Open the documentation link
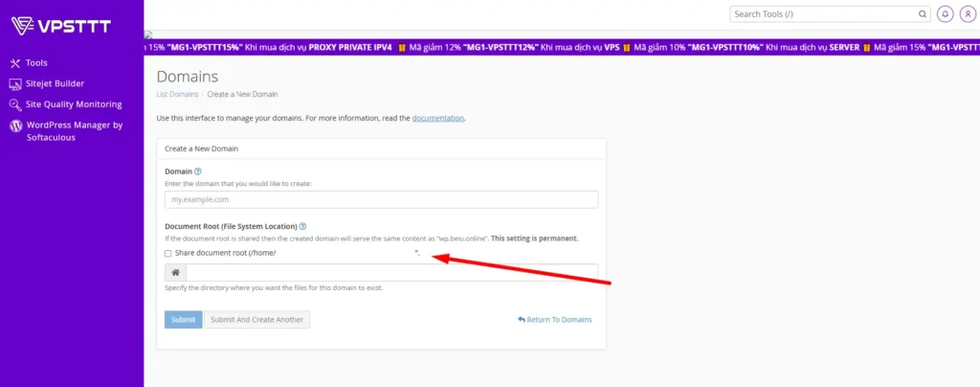The image size is (980, 387). coord(438,118)
